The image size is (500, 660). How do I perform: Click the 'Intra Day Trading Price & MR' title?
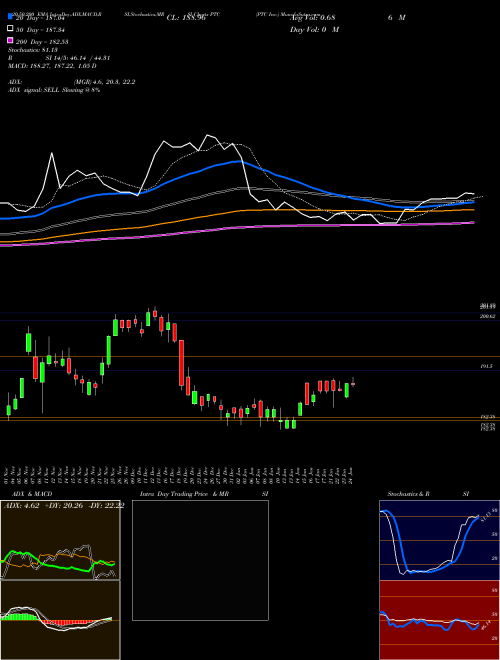pos(184,494)
